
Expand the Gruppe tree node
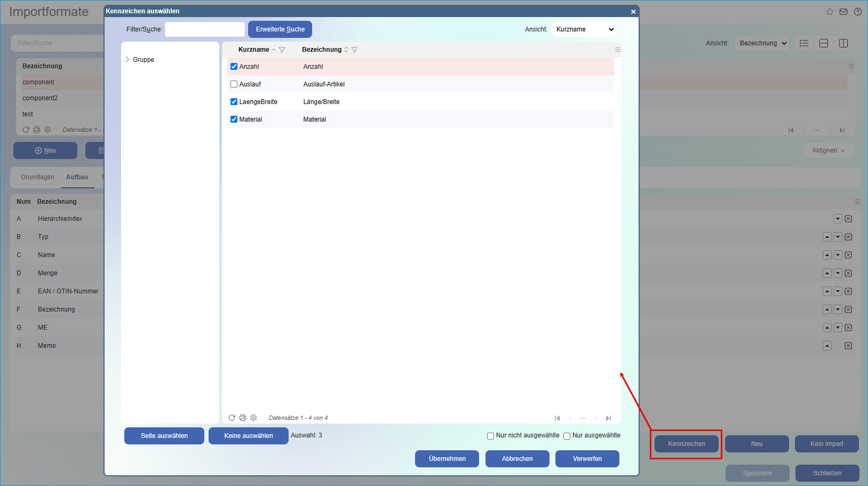pos(128,59)
